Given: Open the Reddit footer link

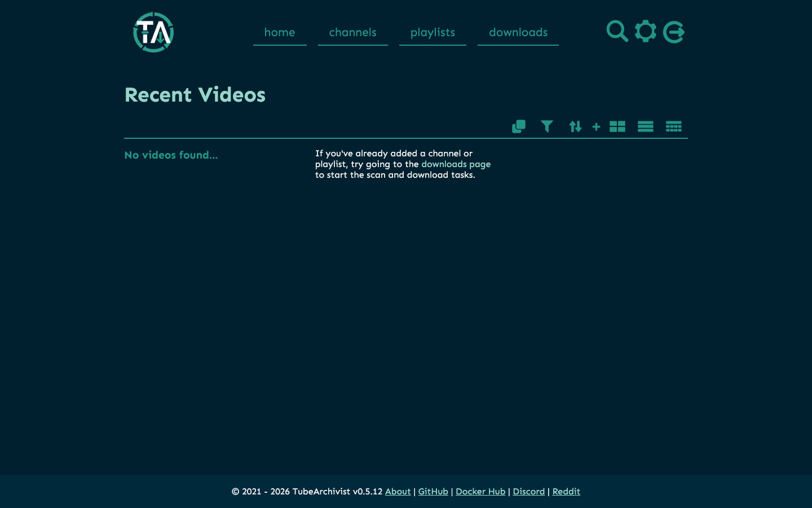Looking at the screenshot, I should [566, 492].
